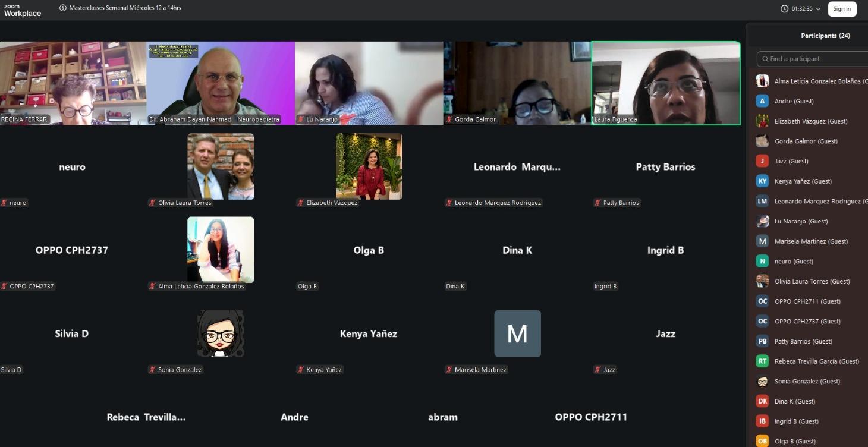Click muted mic icon on neuro tile
The image size is (868, 447).
pyautogui.click(x=4, y=203)
